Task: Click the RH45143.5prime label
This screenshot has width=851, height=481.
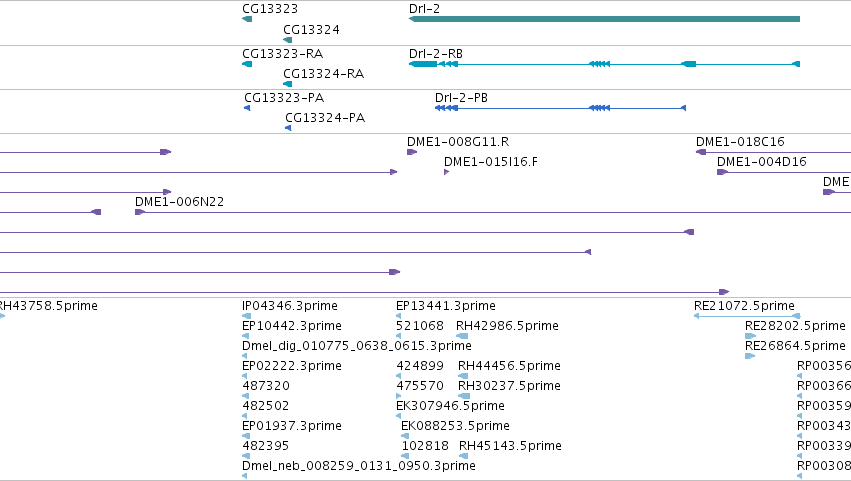Action: click(510, 446)
